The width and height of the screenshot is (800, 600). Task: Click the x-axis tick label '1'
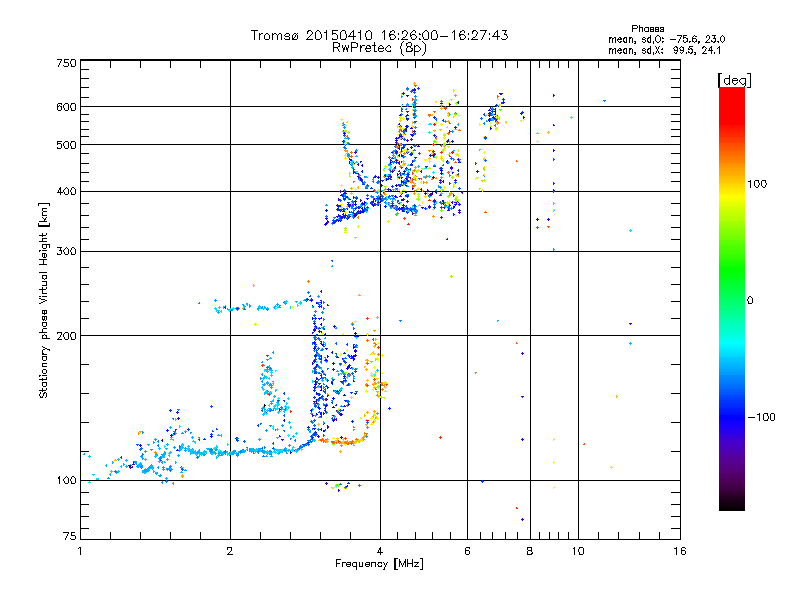pos(81,551)
